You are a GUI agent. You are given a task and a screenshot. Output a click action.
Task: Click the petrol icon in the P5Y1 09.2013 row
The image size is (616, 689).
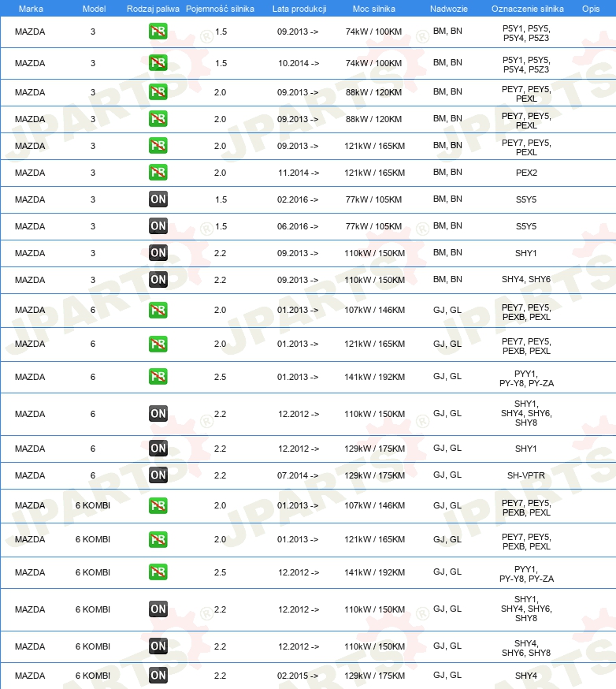(x=158, y=32)
